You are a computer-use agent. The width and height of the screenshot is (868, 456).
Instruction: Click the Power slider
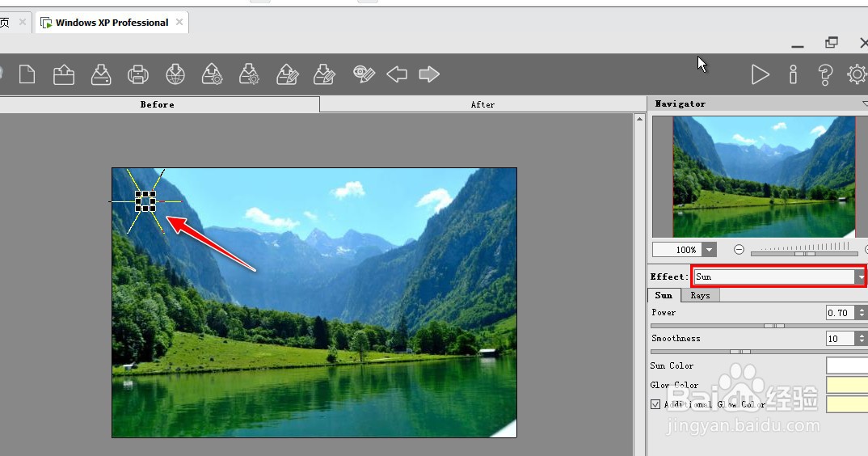759,326
